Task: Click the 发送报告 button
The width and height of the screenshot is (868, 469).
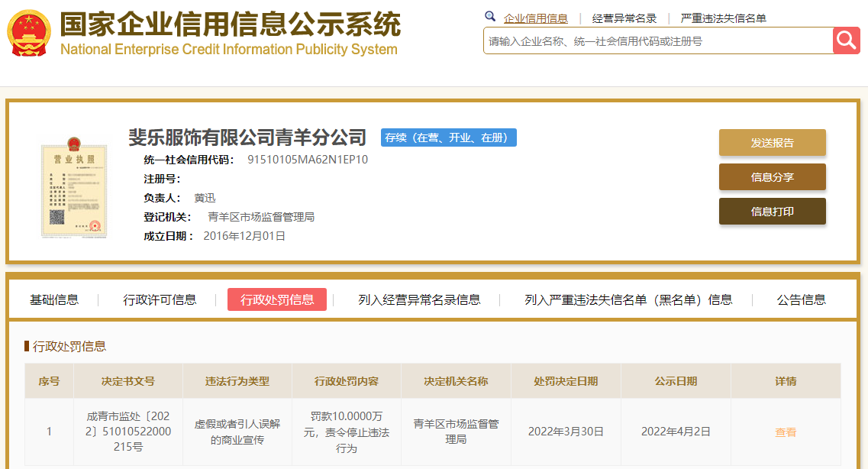Action: coord(772,142)
